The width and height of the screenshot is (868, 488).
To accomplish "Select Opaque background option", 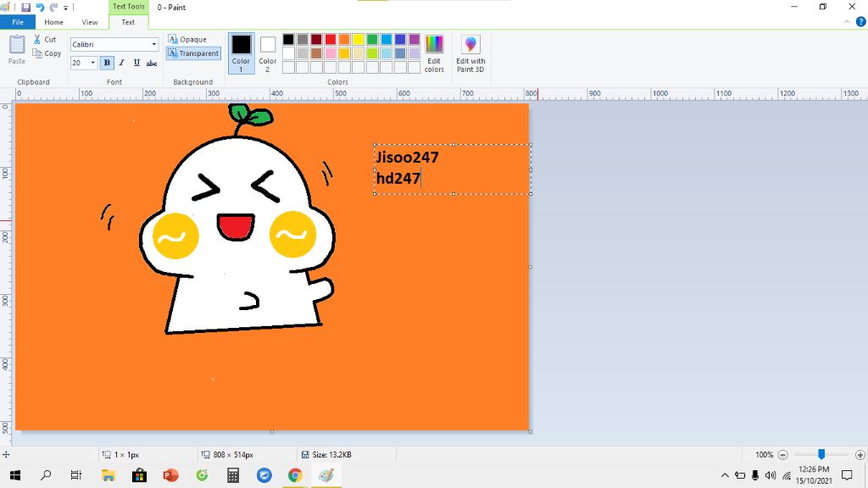I will [x=188, y=39].
